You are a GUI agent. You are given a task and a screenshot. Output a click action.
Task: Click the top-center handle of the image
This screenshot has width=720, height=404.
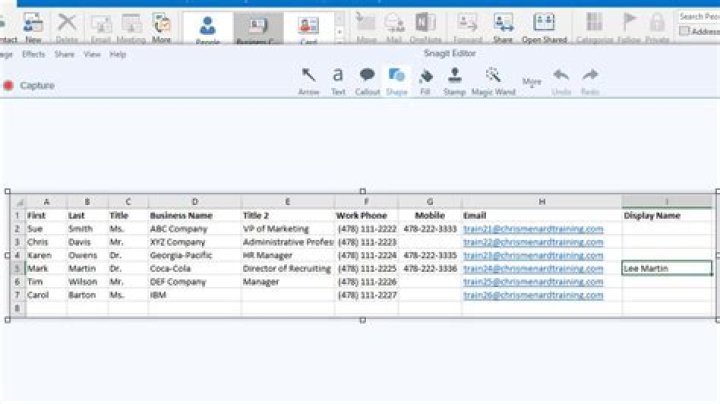363,191
